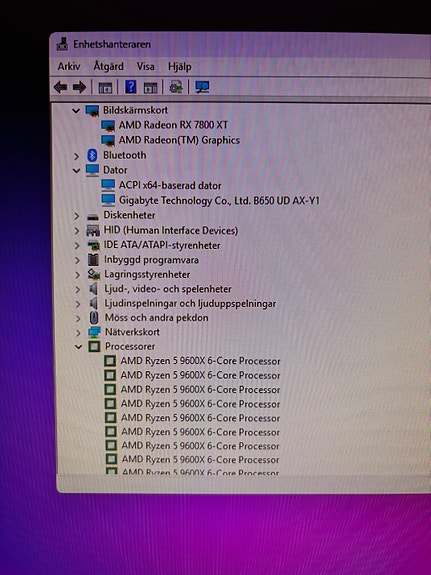Click the Forward arrow toolbar icon
The width and height of the screenshot is (431, 575).
79,87
